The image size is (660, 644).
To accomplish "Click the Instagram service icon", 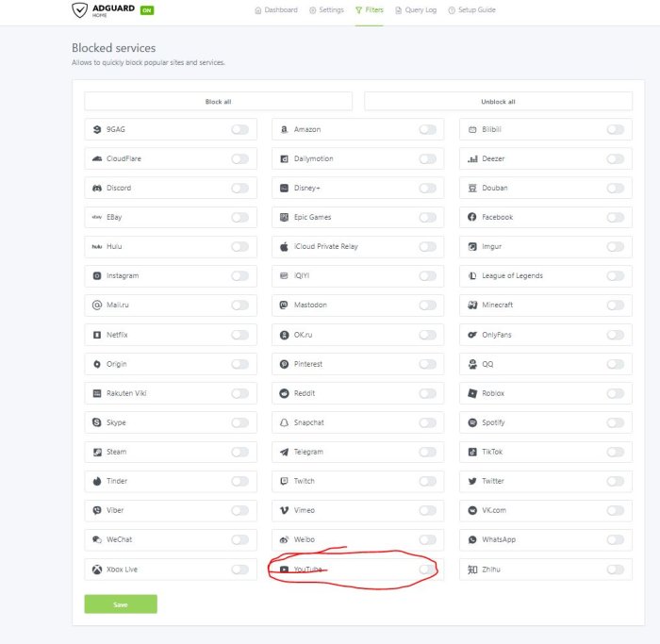I will click(97, 275).
